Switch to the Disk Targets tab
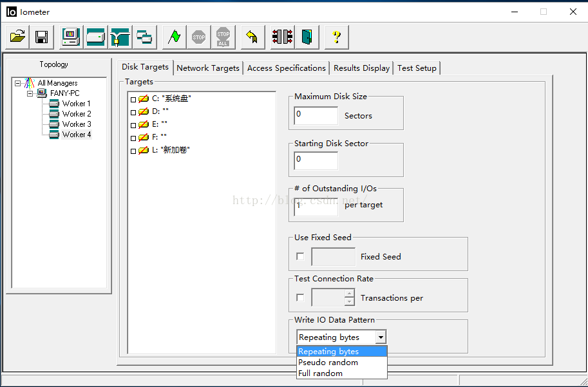Viewport: 588px width, 387px height. [145, 67]
